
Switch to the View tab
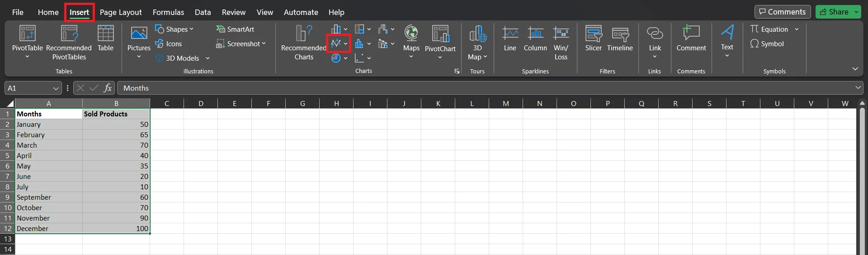(265, 12)
